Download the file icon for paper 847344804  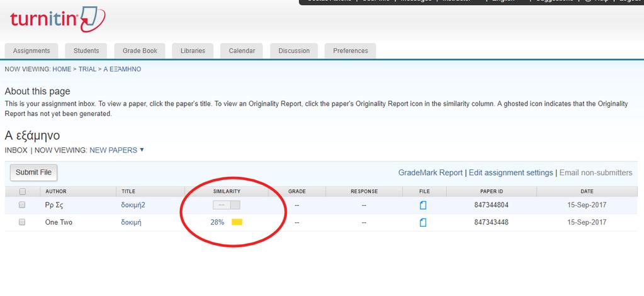(x=423, y=205)
